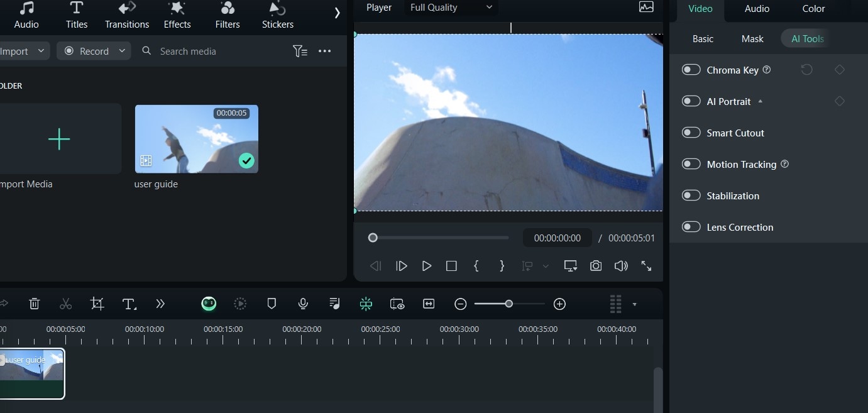Split the clip with the scissors icon

pos(65,304)
